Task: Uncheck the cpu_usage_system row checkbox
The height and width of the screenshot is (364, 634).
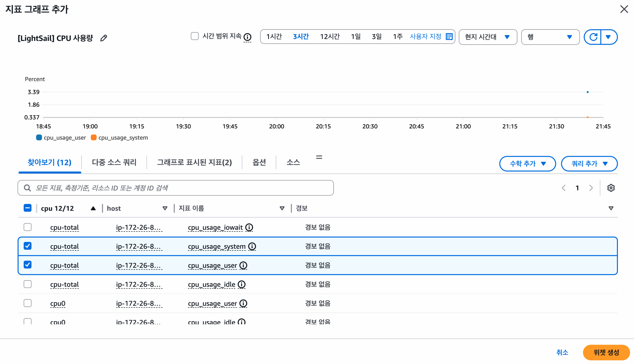Action: tap(27, 246)
